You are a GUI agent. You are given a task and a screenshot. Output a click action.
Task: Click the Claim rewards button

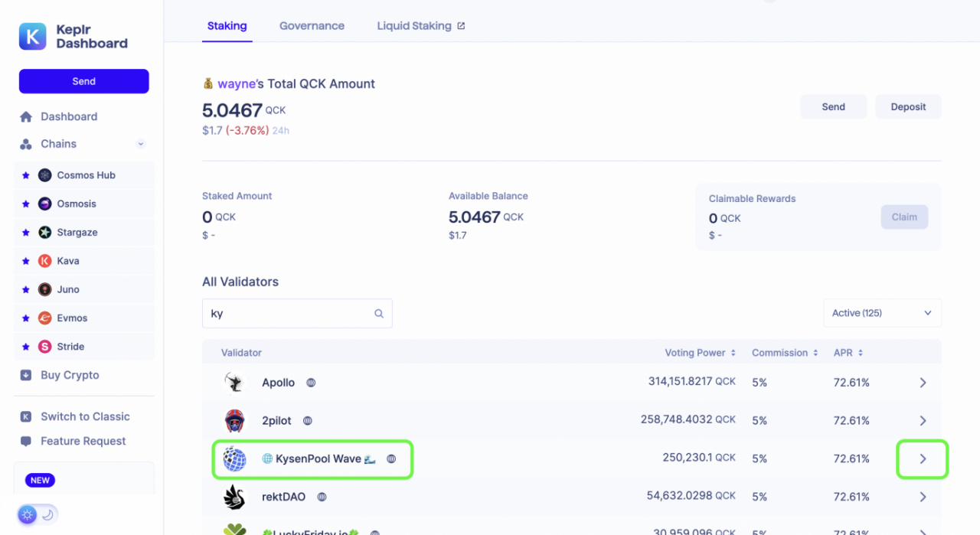(x=904, y=217)
